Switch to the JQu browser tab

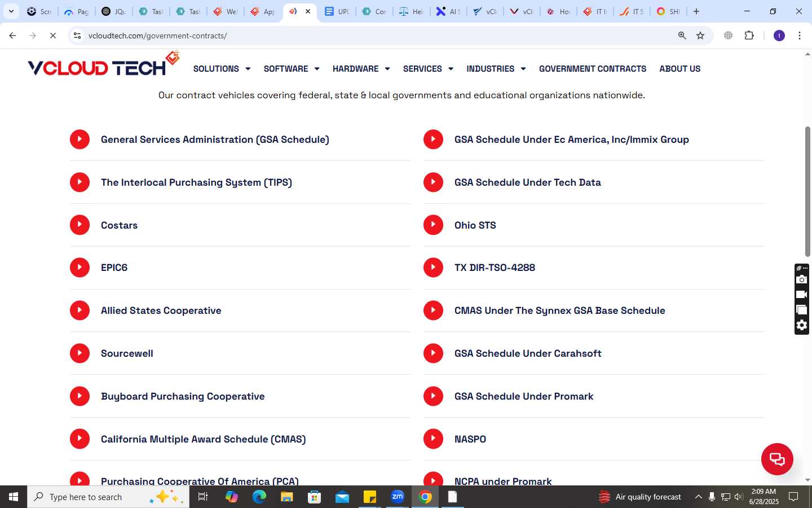(113, 11)
